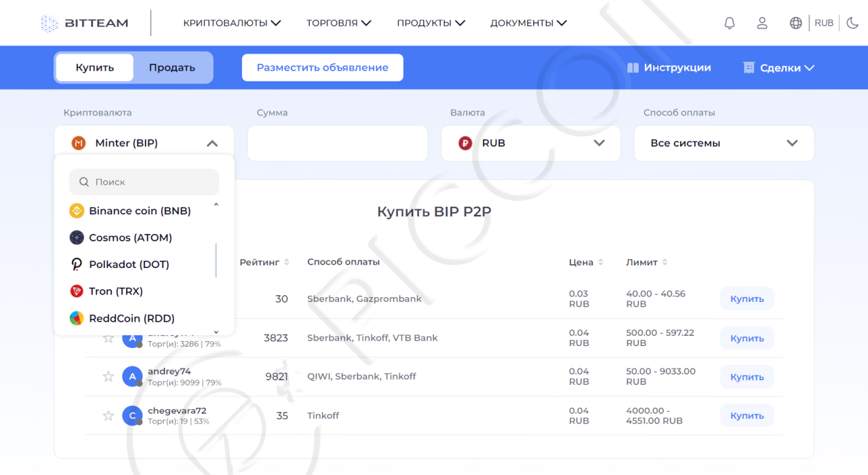Open Инструкции link
Image resolution: width=868 pixels, height=475 pixels.
point(669,68)
